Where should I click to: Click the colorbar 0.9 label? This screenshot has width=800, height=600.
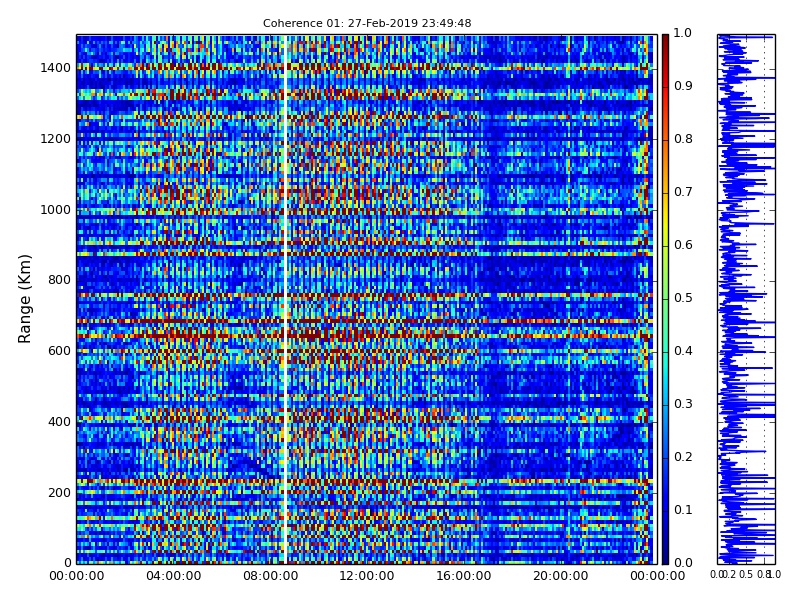coord(683,86)
